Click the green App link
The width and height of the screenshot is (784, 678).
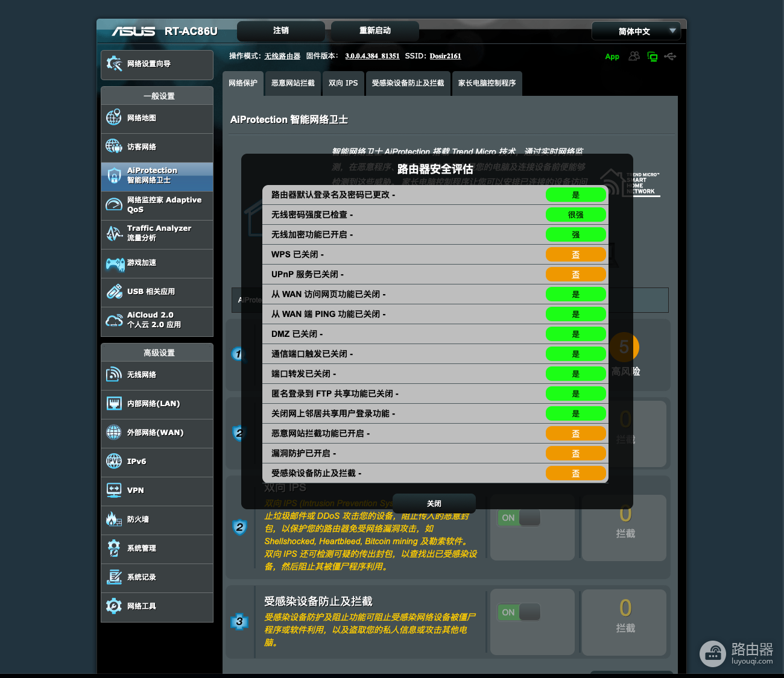tap(612, 57)
